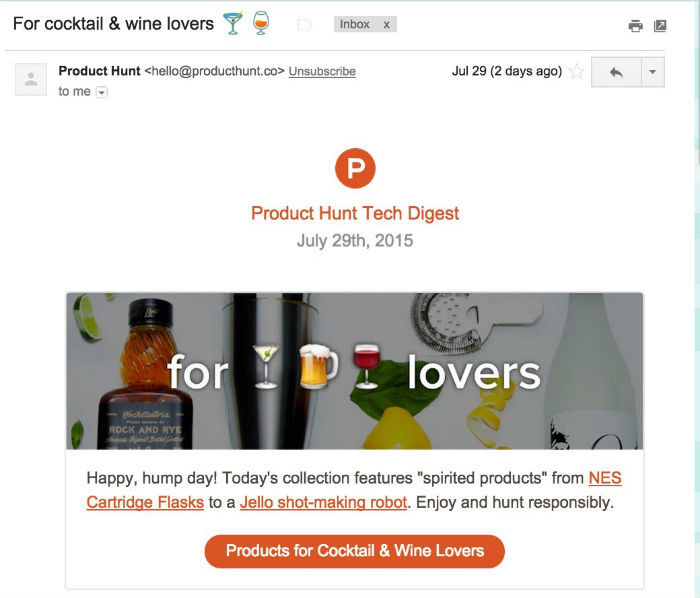Print the email using the printer icon

click(x=635, y=26)
